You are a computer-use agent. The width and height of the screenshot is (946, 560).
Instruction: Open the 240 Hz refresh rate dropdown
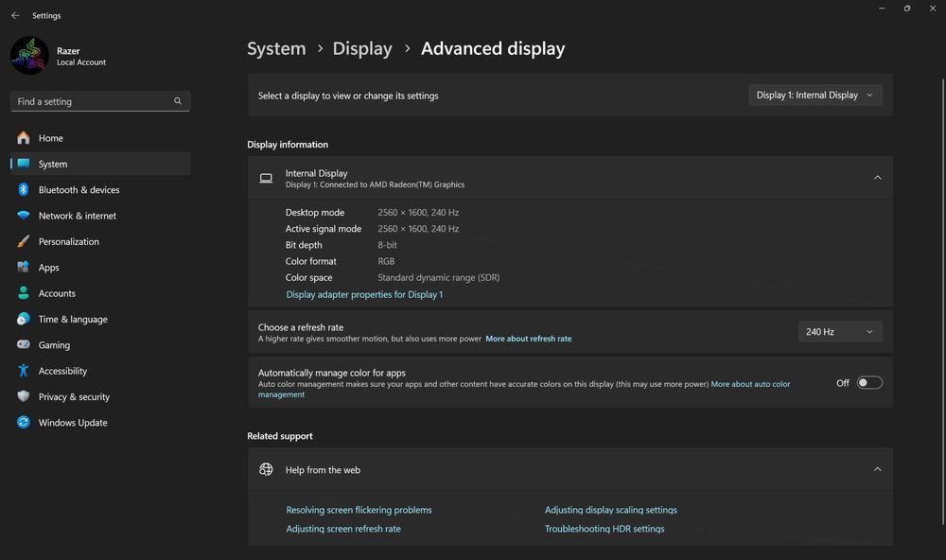click(840, 331)
